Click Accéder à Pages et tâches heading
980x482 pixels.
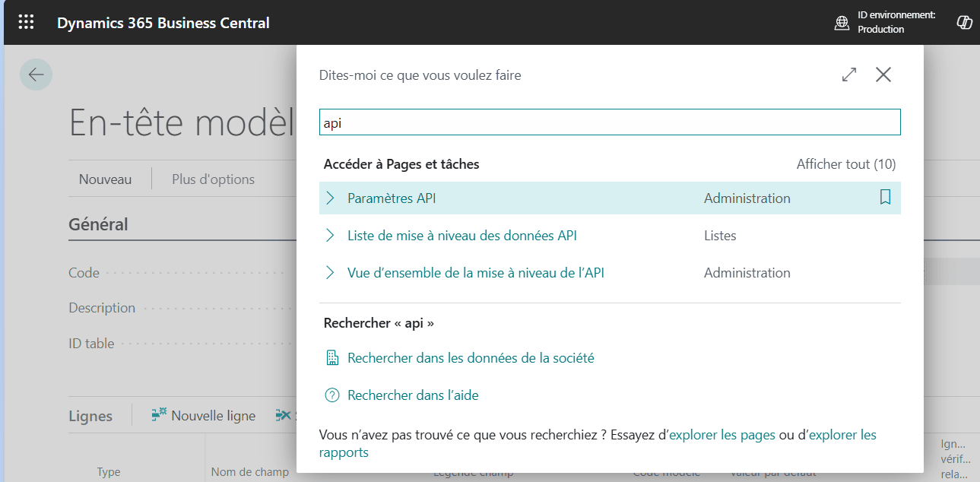(401, 164)
